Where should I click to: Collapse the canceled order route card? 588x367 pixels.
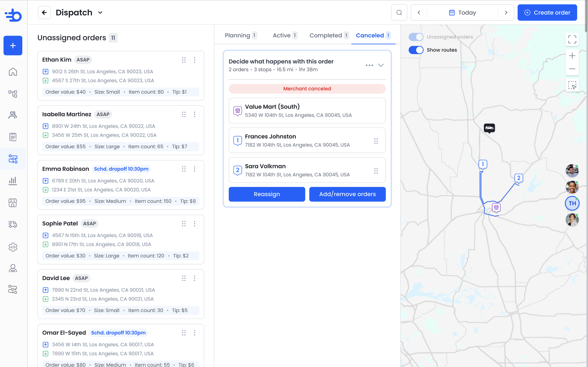[381, 65]
